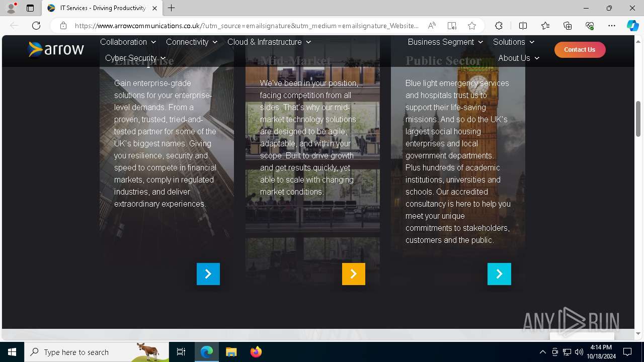The image size is (644, 362).
Task: Open Task View in taskbar
Action: coord(181,352)
